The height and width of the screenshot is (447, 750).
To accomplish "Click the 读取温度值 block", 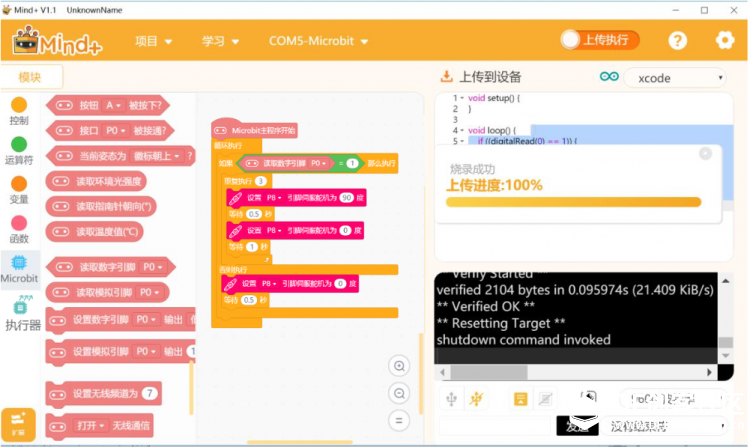I will coord(95,232).
